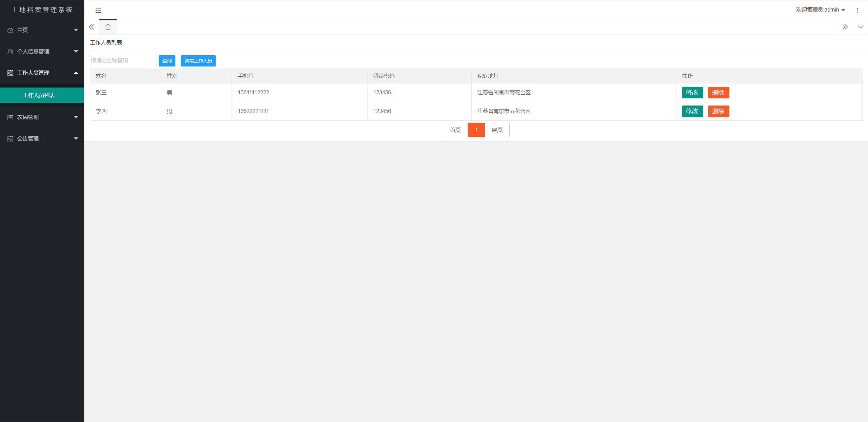The image size is (868, 422).
Task: Click the 主页 dashboard icon in sidebar
Action: [10, 30]
